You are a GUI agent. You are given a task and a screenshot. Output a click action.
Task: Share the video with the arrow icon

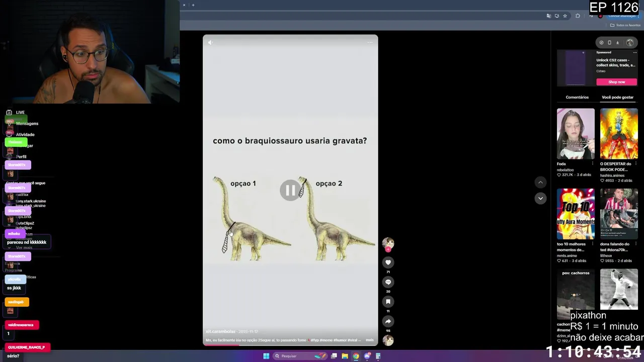[388, 321]
